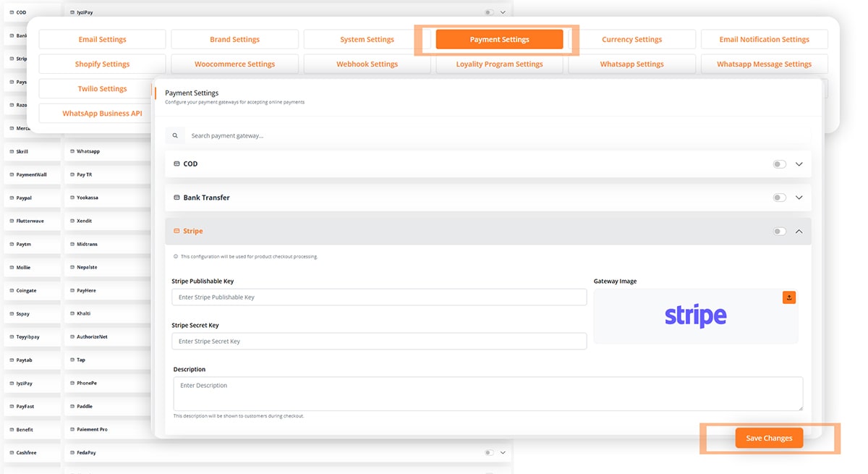Image resolution: width=868 pixels, height=474 pixels.
Task: Go to the Email Notification Settings tab
Action: coord(764,39)
